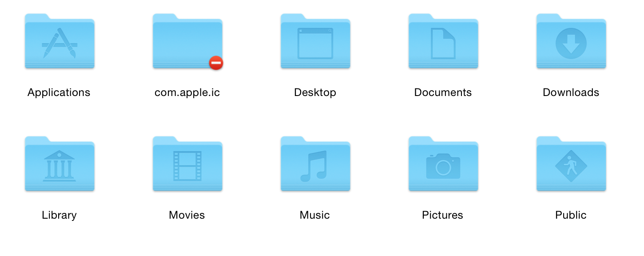The width and height of the screenshot is (644, 256).
Task: Click the 'Desktop' folder name
Action: (315, 93)
